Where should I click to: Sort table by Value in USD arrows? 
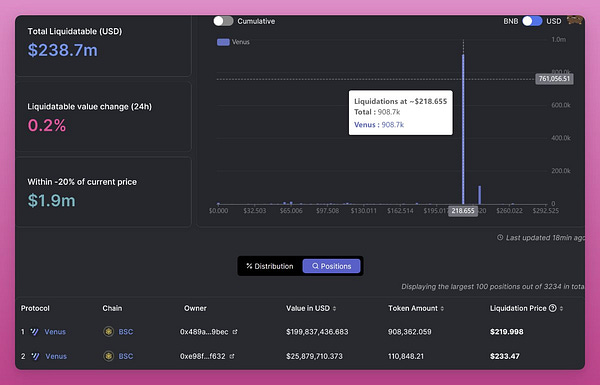click(x=334, y=308)
